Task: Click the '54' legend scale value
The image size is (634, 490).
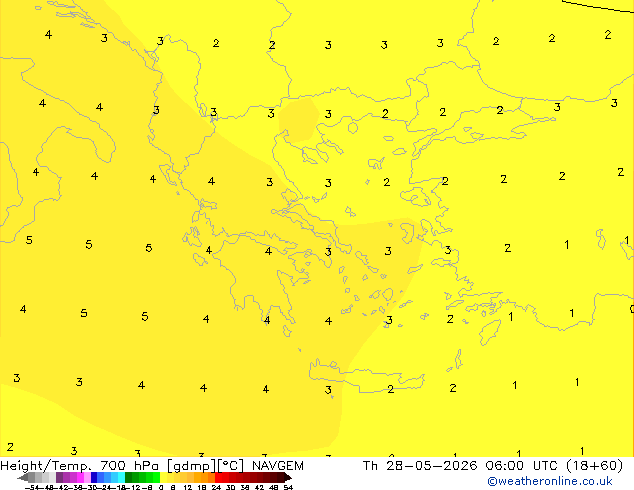Action: click(288, 488)
